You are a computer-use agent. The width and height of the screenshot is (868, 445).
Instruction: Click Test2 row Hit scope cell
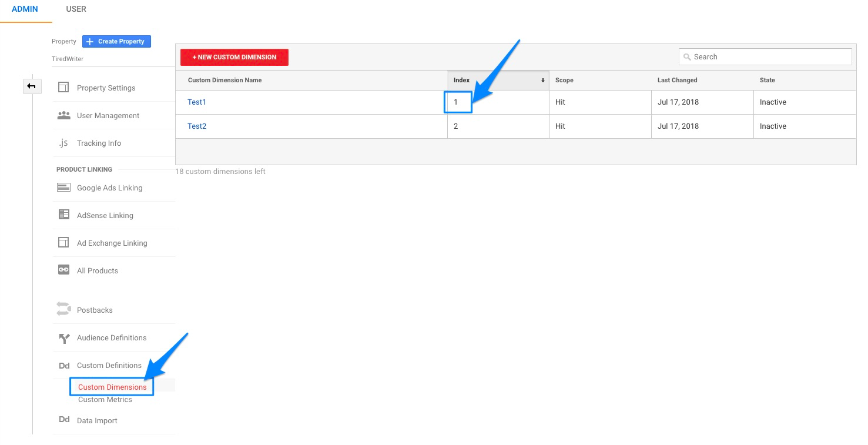coord(600,126)
